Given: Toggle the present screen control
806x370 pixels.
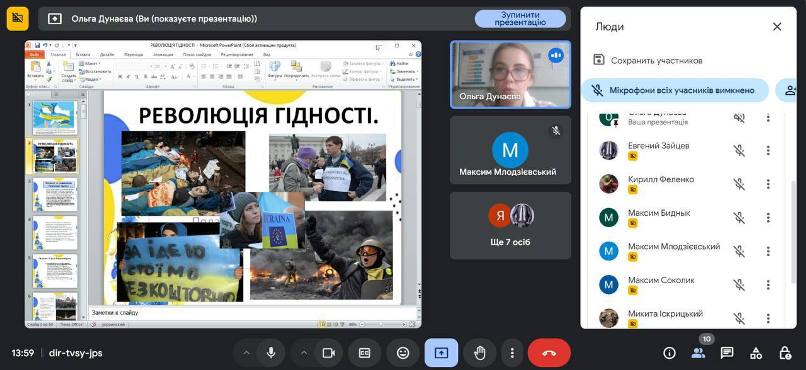Looking at the screenshot, I should click(x=441, y=353).
